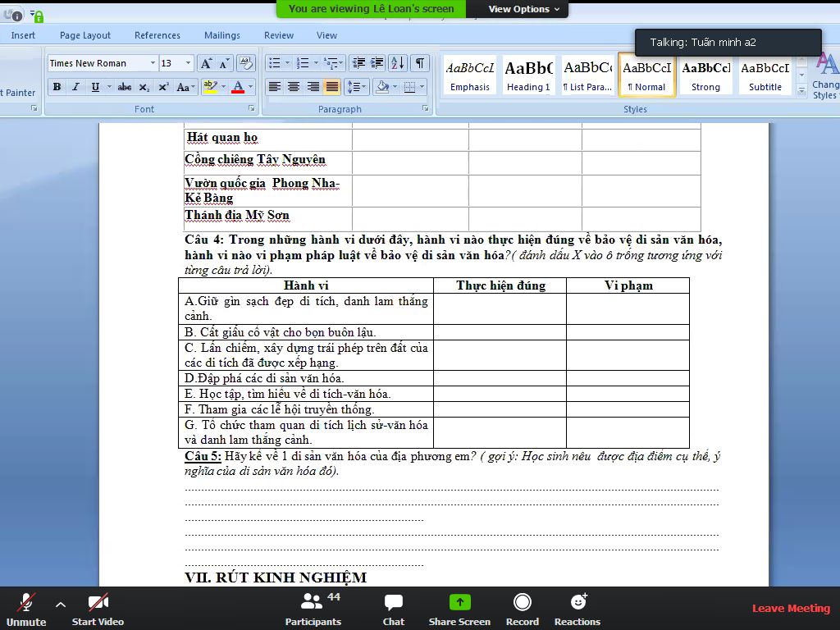Apply Strong style
The height and width of the screenshot is (630, 840).
(x=705, y=75)
